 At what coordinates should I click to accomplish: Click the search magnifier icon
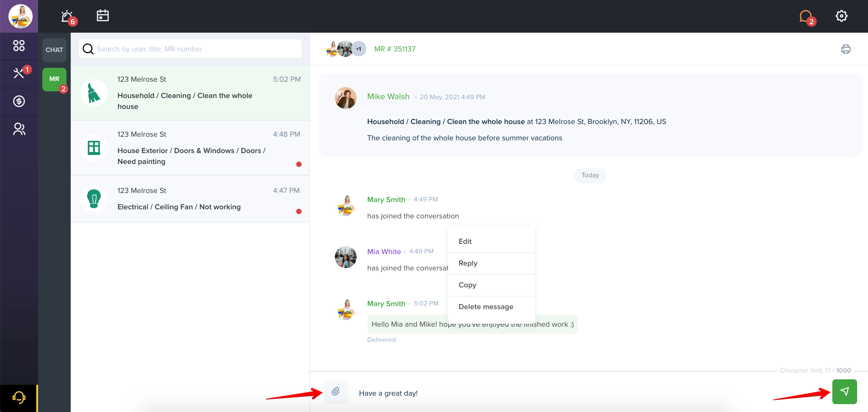point(88,49)
